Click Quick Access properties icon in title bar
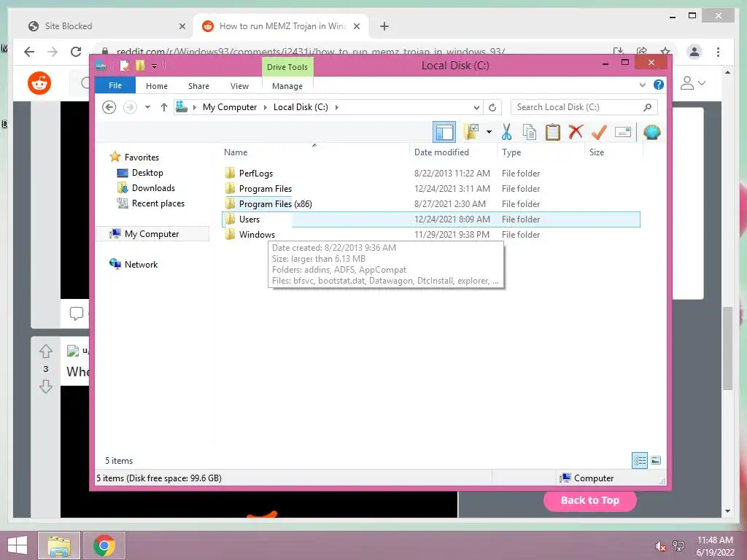The image size is (747, 560). (x=124, y=66)
